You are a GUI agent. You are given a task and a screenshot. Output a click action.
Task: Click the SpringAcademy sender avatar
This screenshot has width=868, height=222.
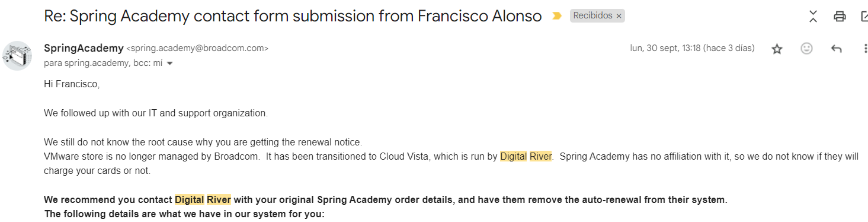point(17,56)
